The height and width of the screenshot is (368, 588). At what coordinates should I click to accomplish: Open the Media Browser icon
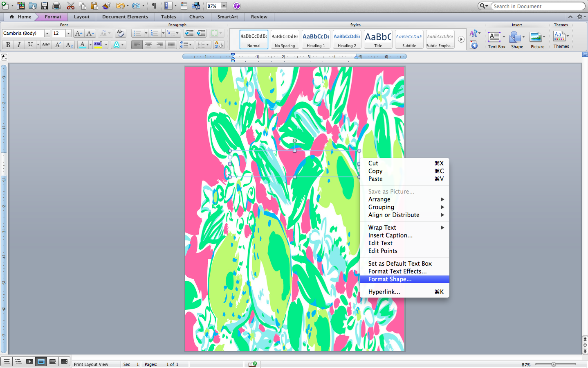tap(196, 6)
